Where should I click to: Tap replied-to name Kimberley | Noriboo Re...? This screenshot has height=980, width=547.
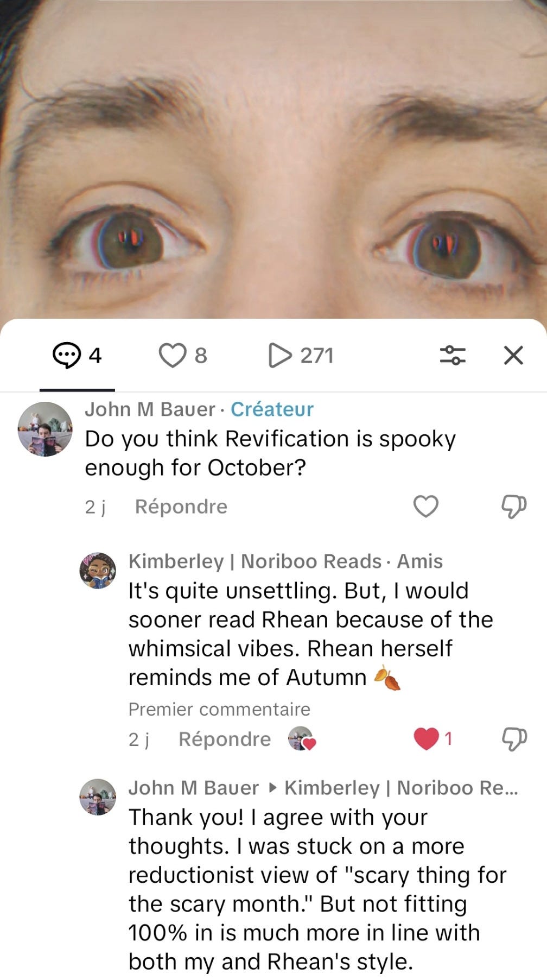[402, 788]
